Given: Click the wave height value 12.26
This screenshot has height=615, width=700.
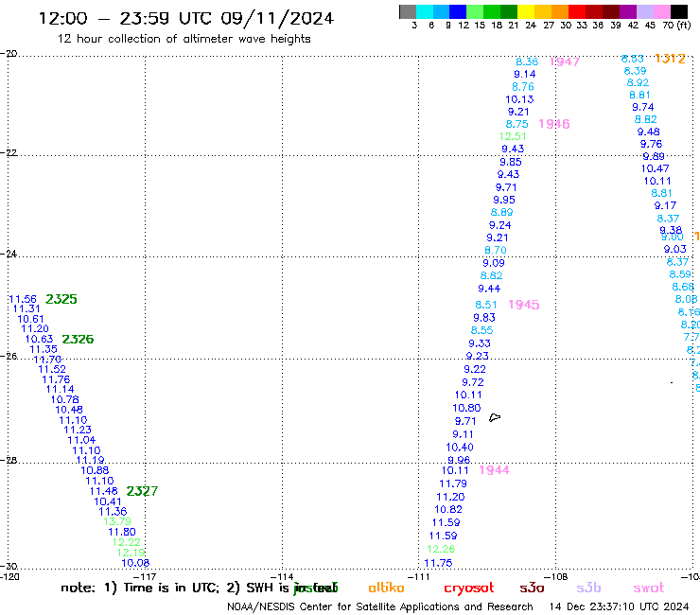Looking at the screenshot, I should 441,550.
